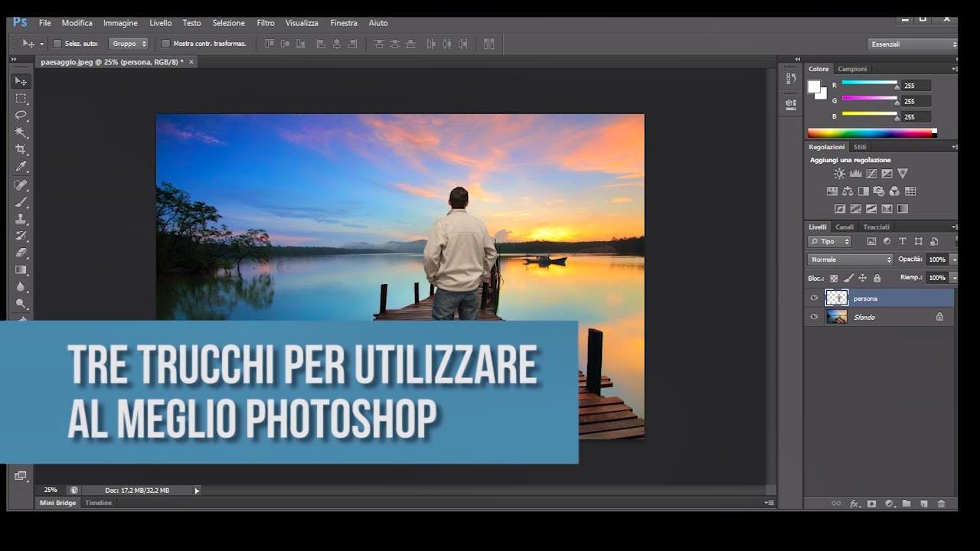980x551 pixels.
Task: Select the Eraser tool
Action: pyautogui.click(x=21, y=253)
